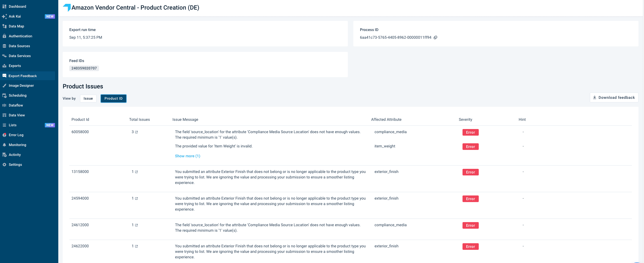
Task: Navigate to Dataflow menu item
Action: pos(16,105)
